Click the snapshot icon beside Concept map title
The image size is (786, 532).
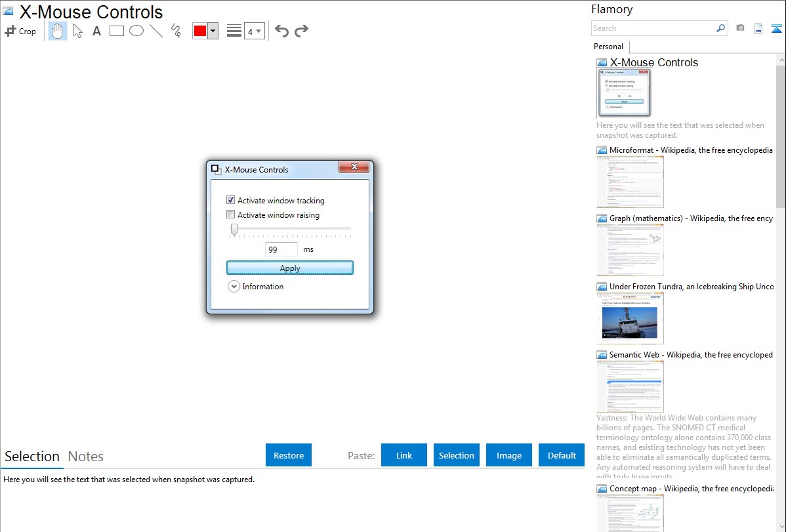pos(602,489)
